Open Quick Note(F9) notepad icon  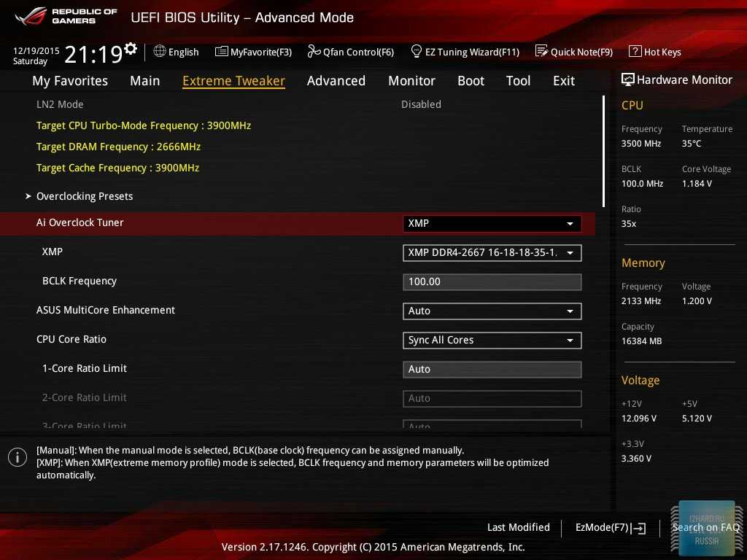coord(541,51)
